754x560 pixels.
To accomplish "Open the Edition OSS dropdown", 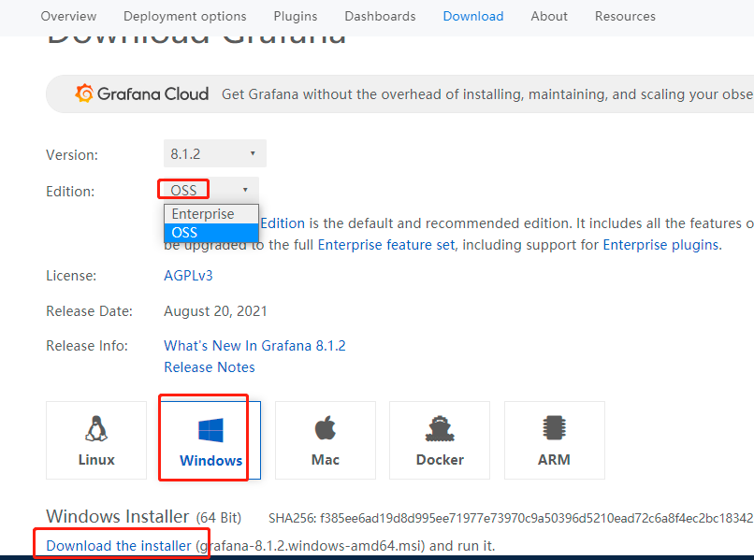I will tap(211, 190).
